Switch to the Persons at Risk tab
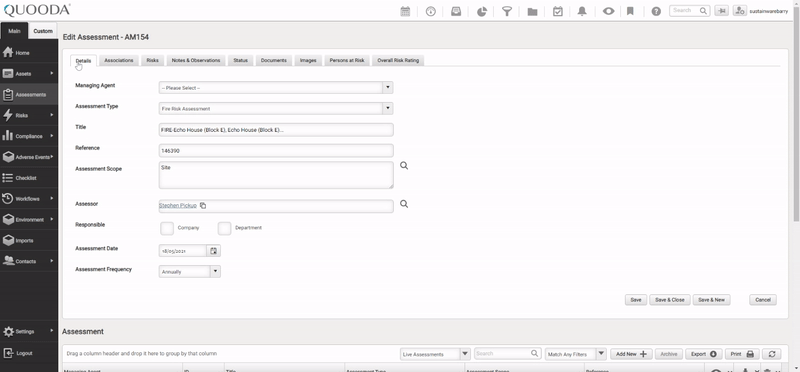 tap(347, 60)
